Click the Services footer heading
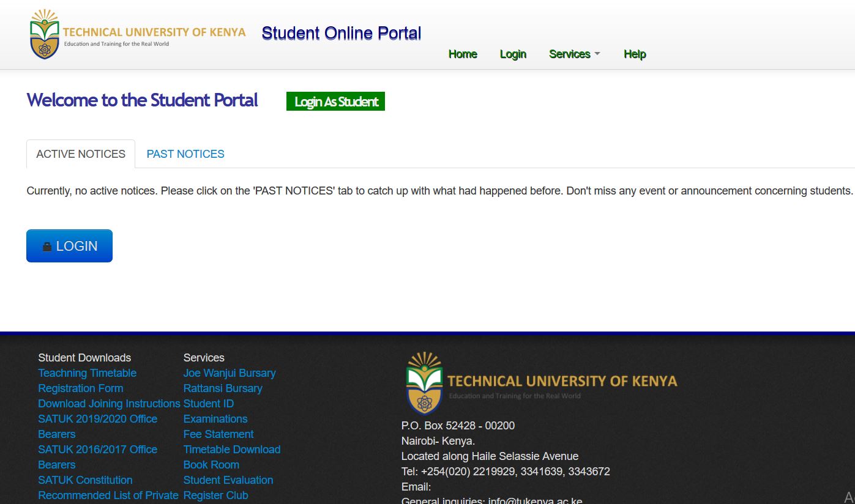 (204, 358)
